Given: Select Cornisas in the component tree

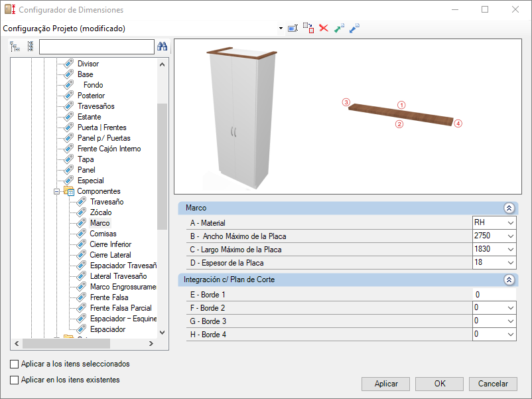Looking at the screenshot, I should pyautogui.click(x=103, y=234).
